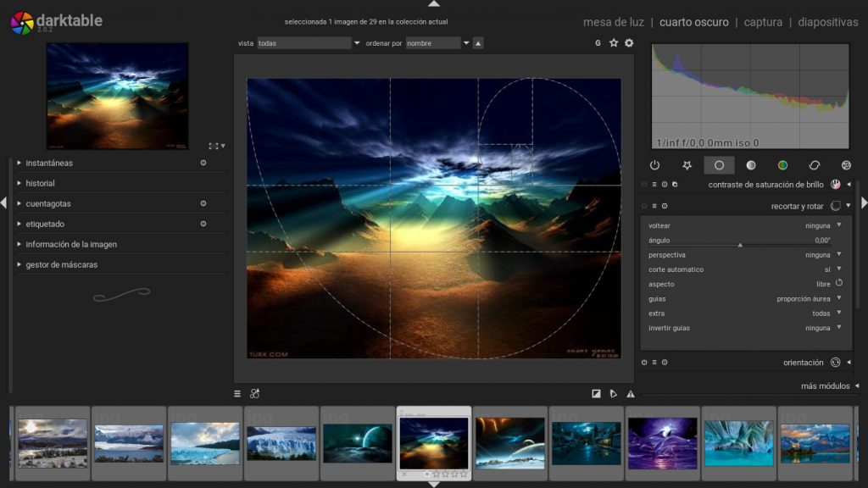The image size is (868, 488).
Task: Reset parameters of recortar y rotar module
Action: click(665, 206)
